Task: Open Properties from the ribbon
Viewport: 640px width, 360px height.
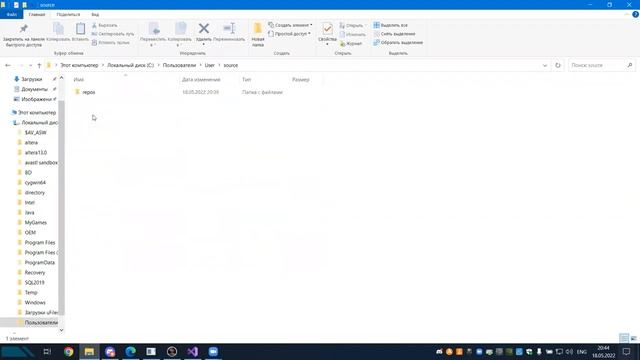Action: [x=327, y=33]
